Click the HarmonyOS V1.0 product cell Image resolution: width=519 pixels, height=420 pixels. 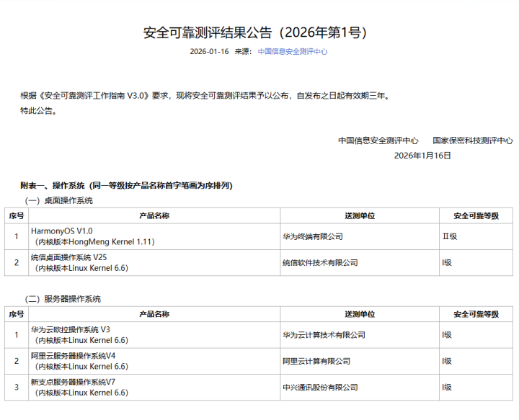click(154, 236)
